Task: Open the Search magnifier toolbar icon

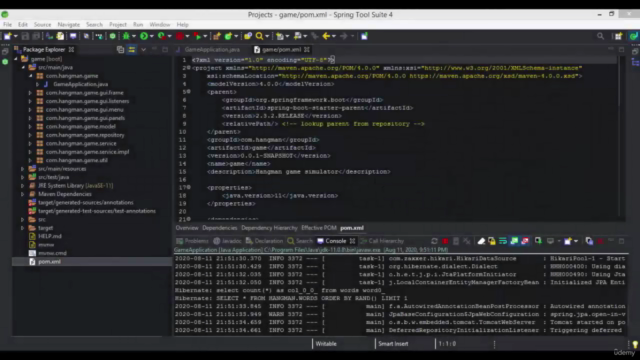Action: (259, 36)
